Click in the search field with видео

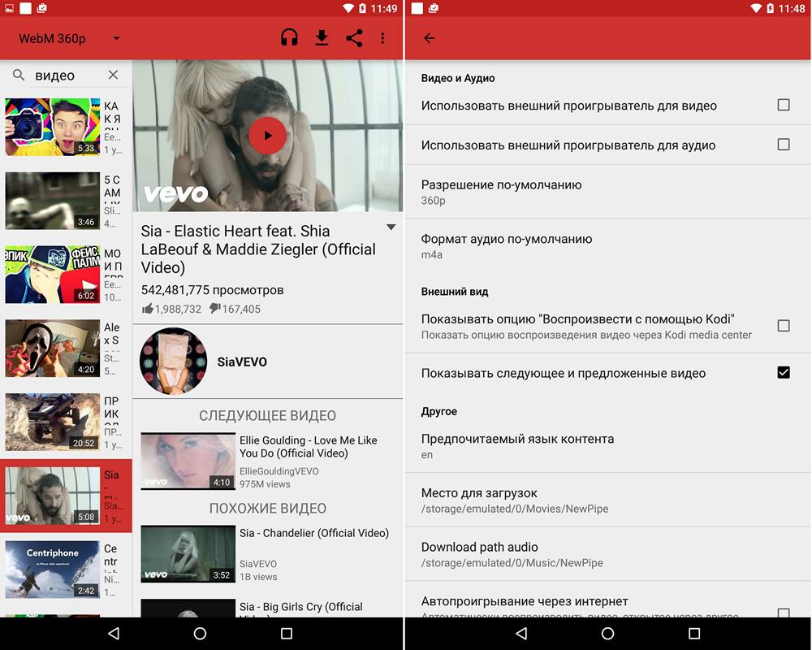tap(67, 76)
